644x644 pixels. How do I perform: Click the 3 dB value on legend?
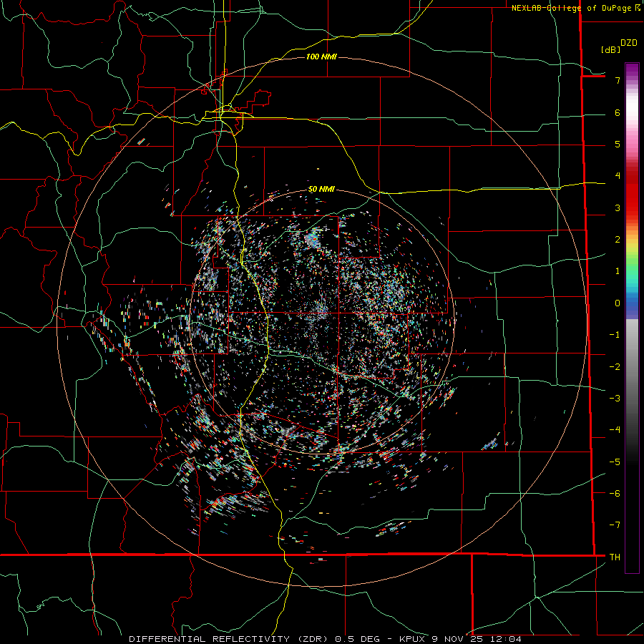(x=618, y=208)
